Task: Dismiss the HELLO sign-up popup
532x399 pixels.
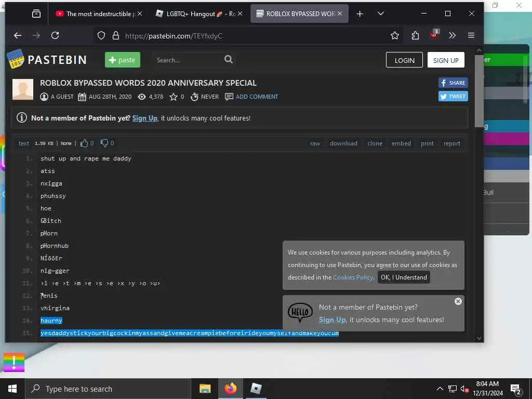Action: 458,301
